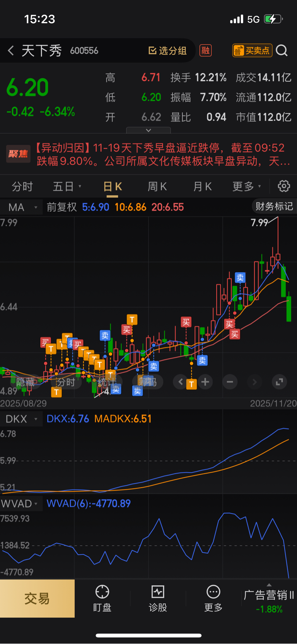Screen dimensions: 297x644
Task: Tap market cap 市值112.0亿
Action: [x=263, y=117]
